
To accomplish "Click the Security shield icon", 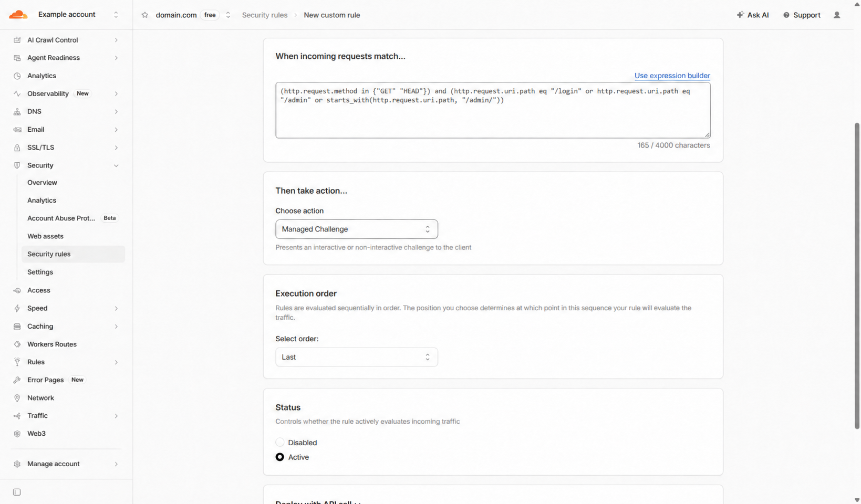I will pos(17,165).
